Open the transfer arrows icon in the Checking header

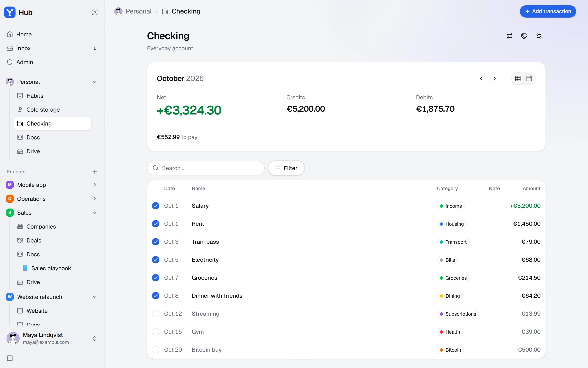pyautogui.click(x=510, y=36)
